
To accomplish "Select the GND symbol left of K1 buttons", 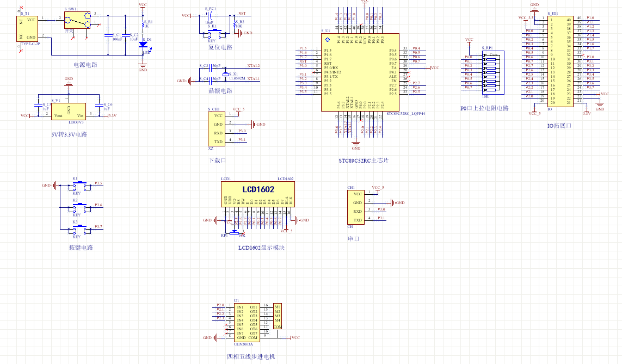I will tap(50, 185).
